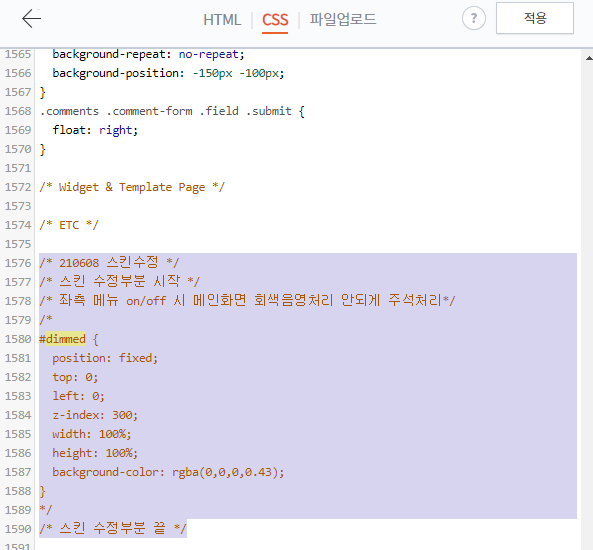Go back using the left arrow icon
The width and height of the screenshot is (593, 550).
tap(32, 19)
